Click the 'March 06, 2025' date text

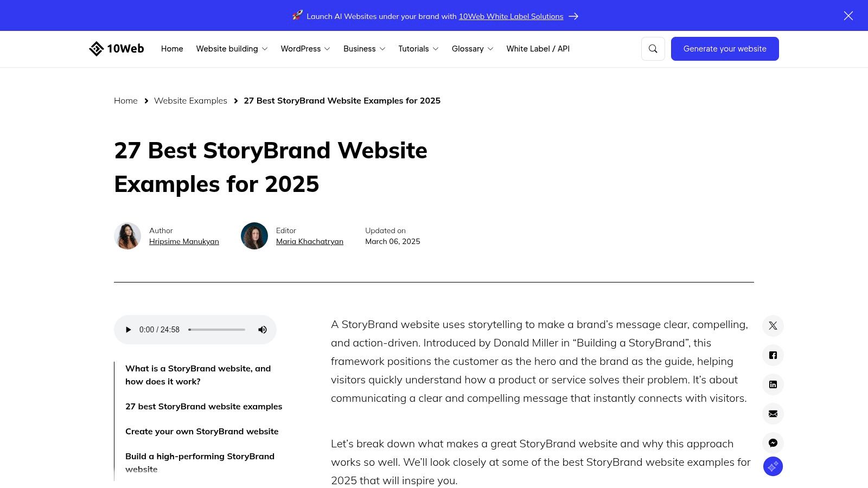[393, 241]
